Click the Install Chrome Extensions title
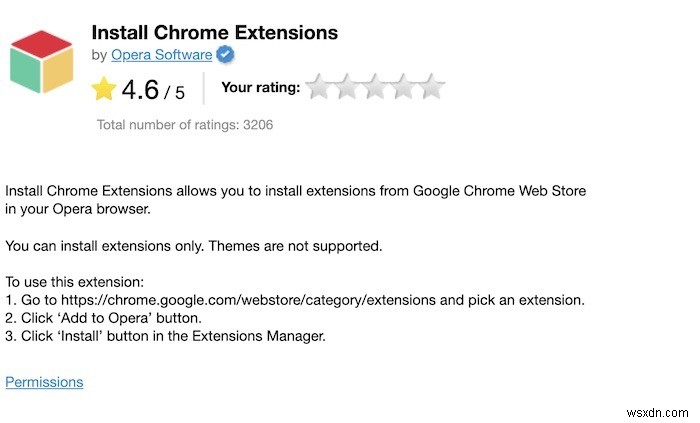The image size is (700, 423). click(x=214, y=33)
